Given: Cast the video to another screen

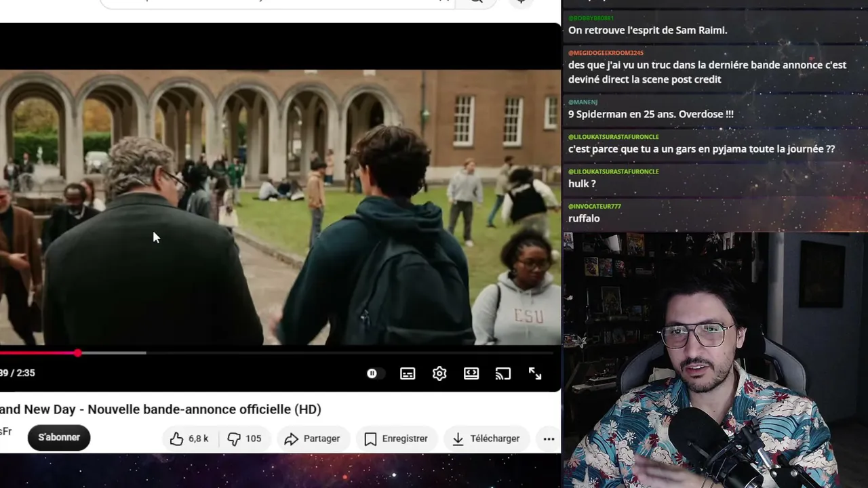Looking at the screenshot, I should click(x=503, y=373).
